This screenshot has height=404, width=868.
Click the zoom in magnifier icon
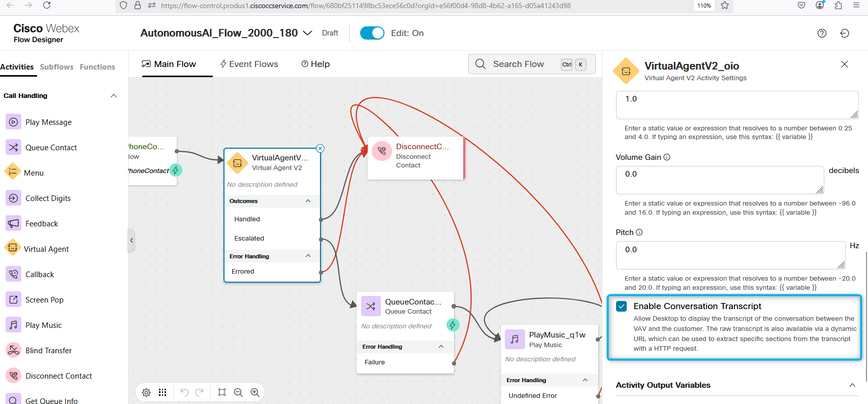pos(255,392)
